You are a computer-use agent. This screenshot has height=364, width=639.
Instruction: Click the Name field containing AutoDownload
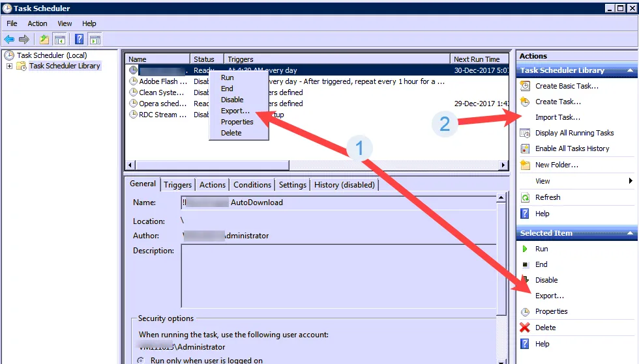338,203
